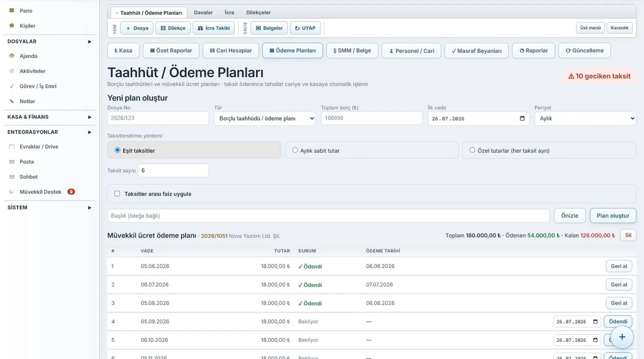This screenshot has height=359, width=644.
Task: Click the Başlık (isteğe bağlı) input field
Action: coord(329,216)
